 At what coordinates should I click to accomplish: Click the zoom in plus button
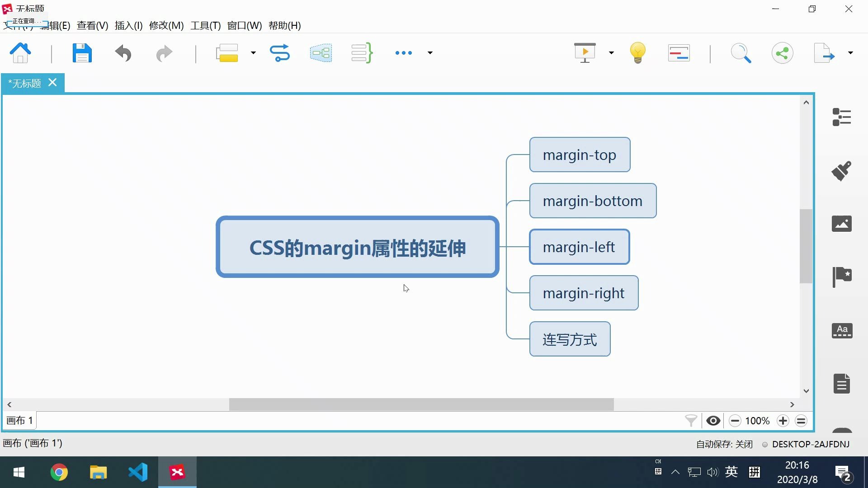[783, 421]
